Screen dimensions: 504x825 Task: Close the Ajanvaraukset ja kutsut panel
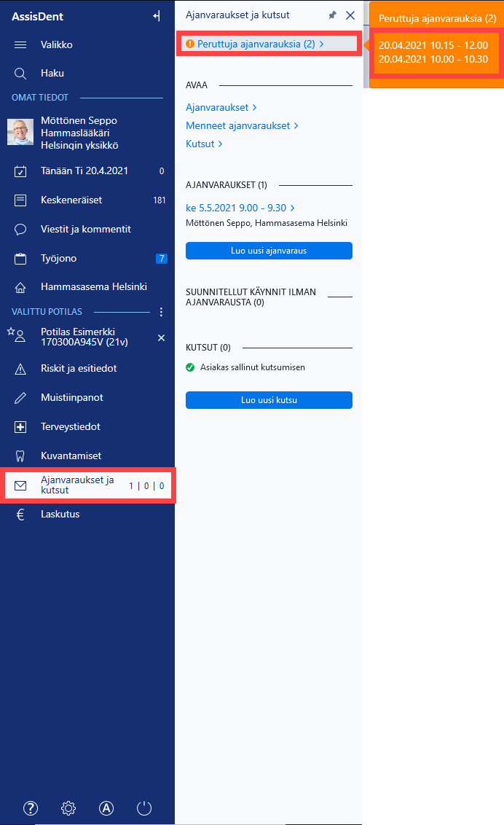tap(350, 15)
